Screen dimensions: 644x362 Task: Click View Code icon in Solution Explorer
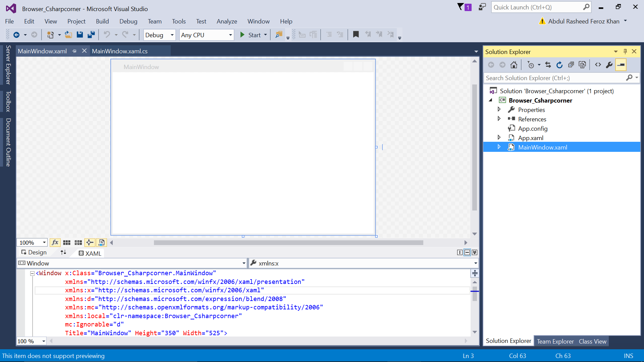pyautogui.click(x=598, y=65)
